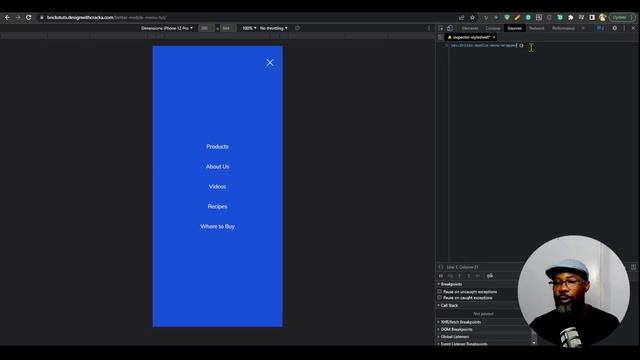Switch to the Performance tab
The width and height of the screenshot is (640, 360).
click(563, 28)
